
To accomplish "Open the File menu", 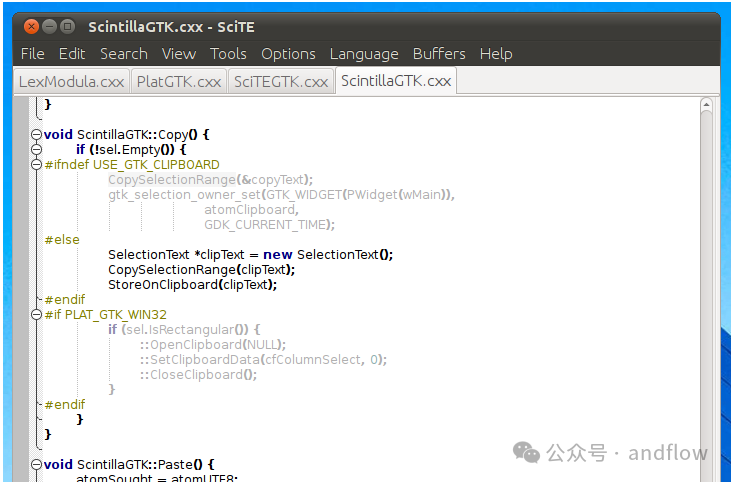I will pos(33,54).
